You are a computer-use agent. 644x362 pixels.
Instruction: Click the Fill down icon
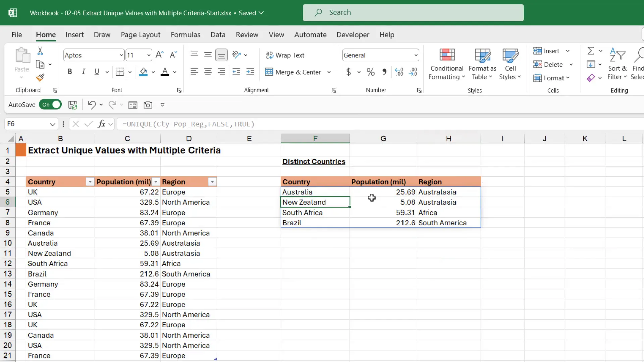click(x=591, y=64)
